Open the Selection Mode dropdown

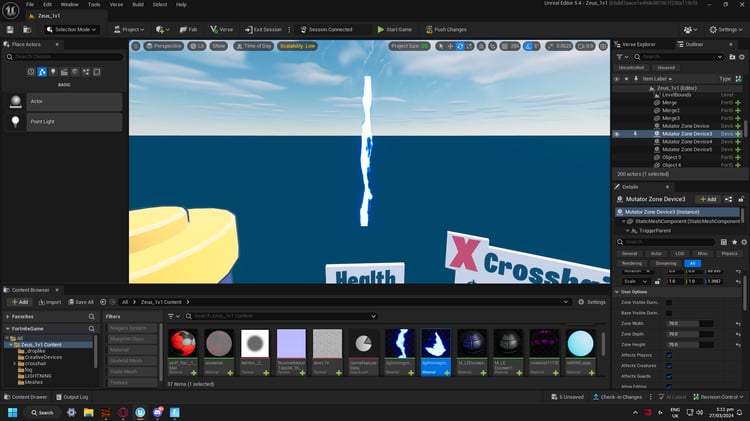coord(72,30)
